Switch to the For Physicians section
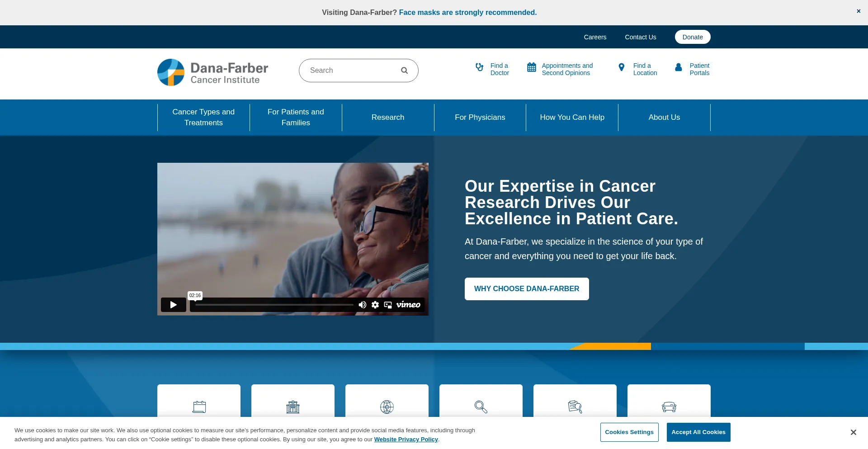 (x=480, y=117)
